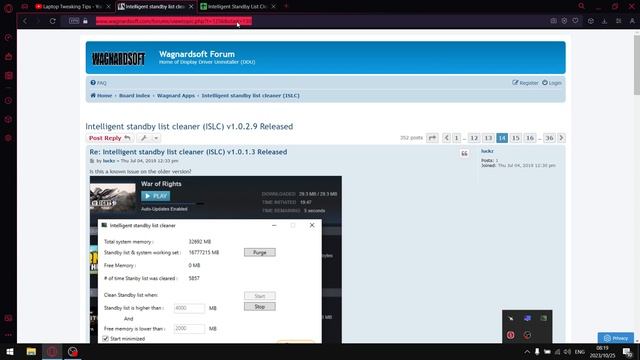Image resolution: width=640 pixels, height=360 pixels.
Task: Toggle Start minimized checkbox in screenshot
Action: [106, 339]
